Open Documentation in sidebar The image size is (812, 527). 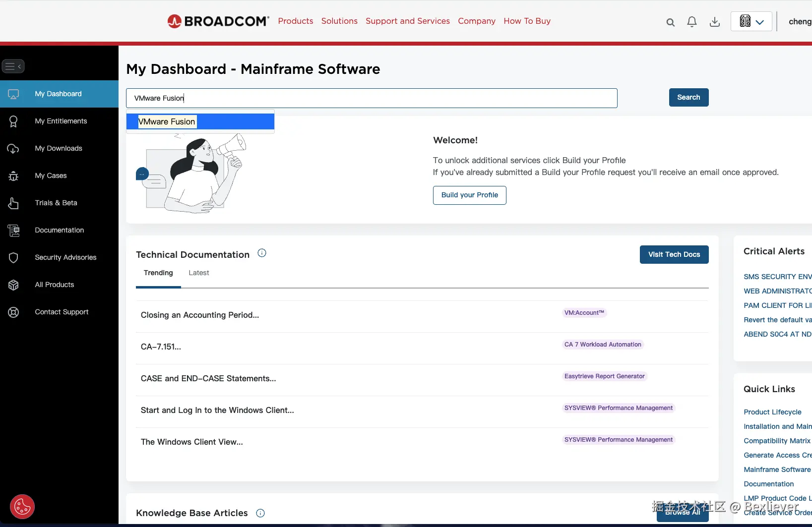pyautogui.click(x=60, y=230)
